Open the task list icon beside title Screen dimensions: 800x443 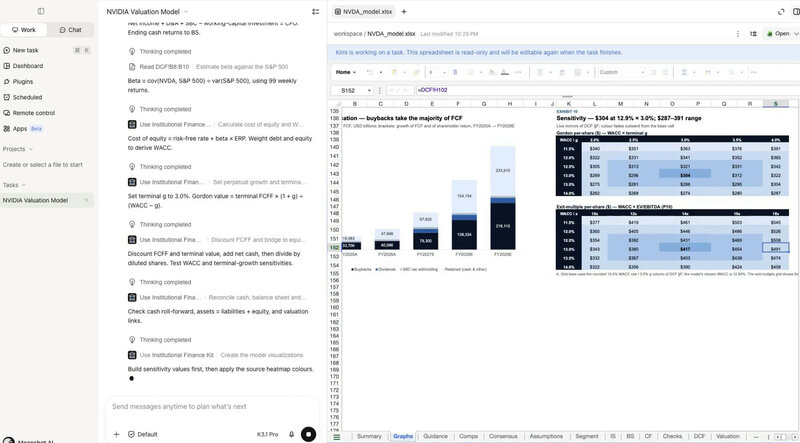[x=316, y=11]
